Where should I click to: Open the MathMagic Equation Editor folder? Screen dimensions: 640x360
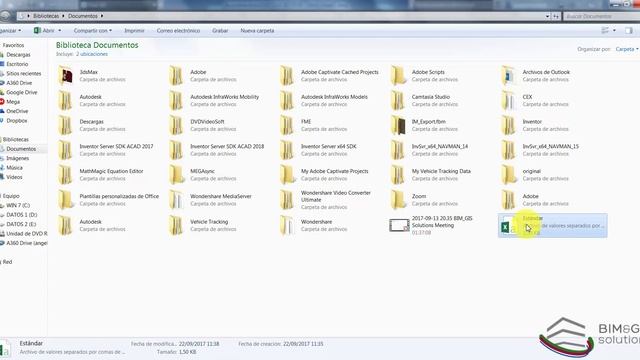click(101, 175)
